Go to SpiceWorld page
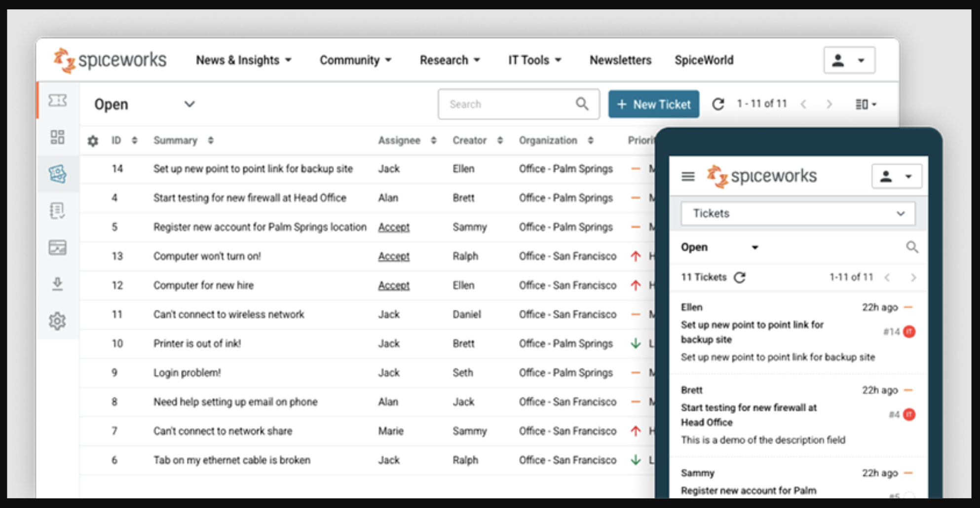The width and height of the screenshot is (980, 508). (704, 60)
